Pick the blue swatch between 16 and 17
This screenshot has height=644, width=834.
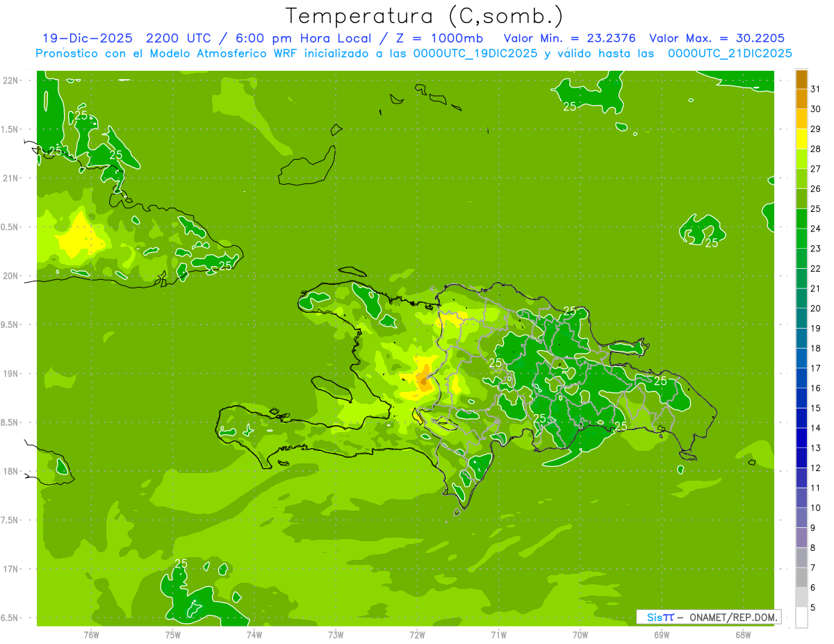pyautogui.click(x=801, y=378)
